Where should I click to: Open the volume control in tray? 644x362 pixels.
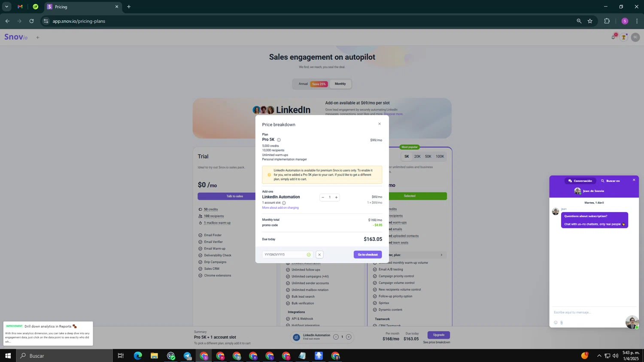click(x=616, y=356)
